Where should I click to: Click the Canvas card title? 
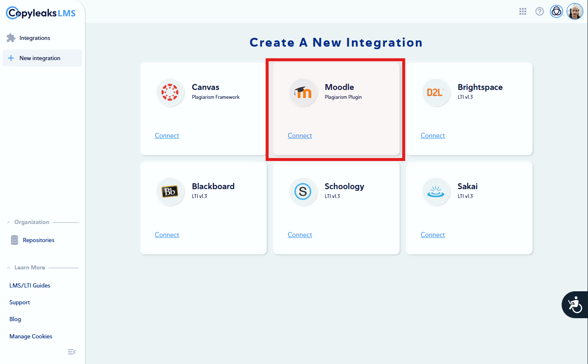206,87
